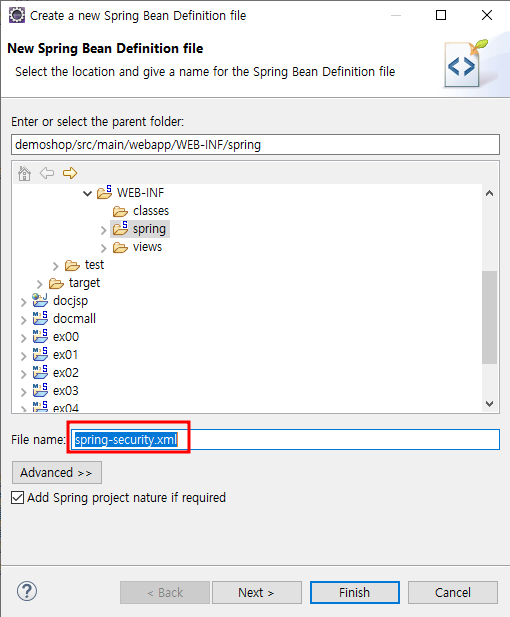Click the tree scrollbar down arrow
This screenshot has height=617, width=510.
click(490, 404)
